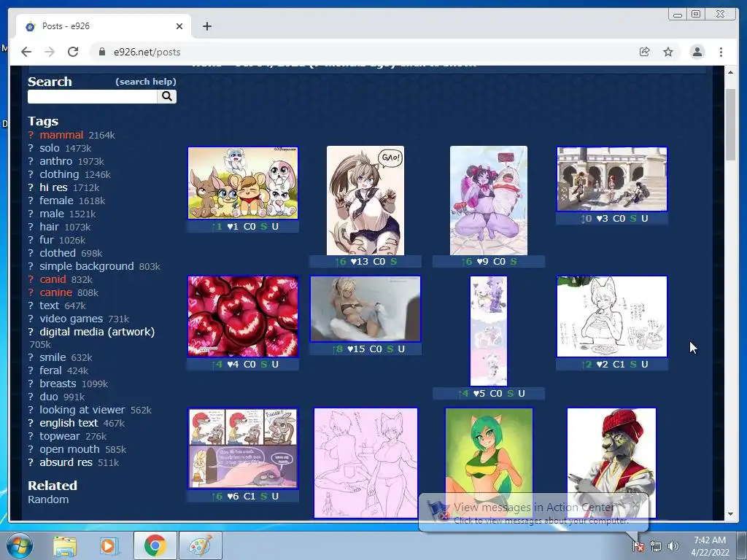747x560 pixels.
Task: Open the red apples pattern thumbnail
Action: [243, 316]
